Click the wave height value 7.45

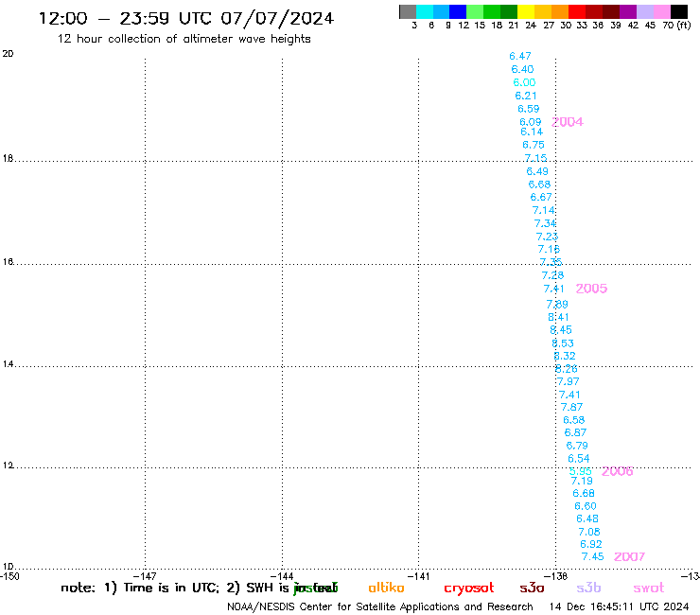(593, 557)
